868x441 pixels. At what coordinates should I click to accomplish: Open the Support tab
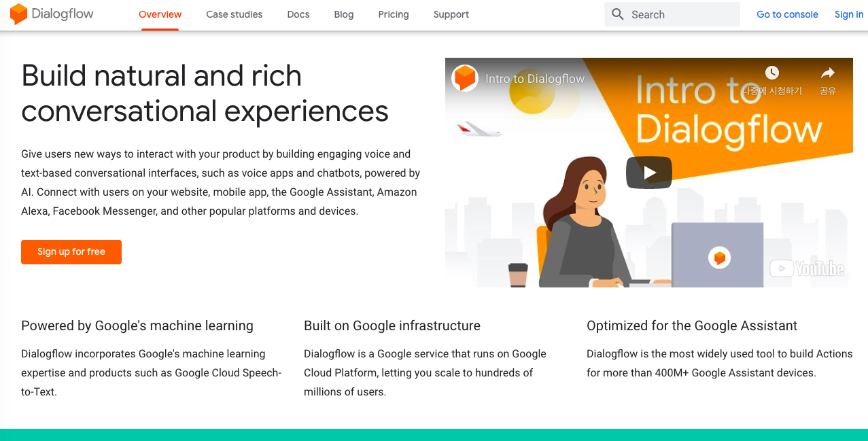[451, 14]
